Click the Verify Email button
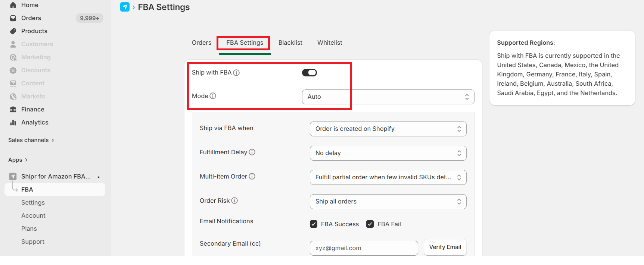Viewport: 644px width, 265px height. tap(445, 247)
